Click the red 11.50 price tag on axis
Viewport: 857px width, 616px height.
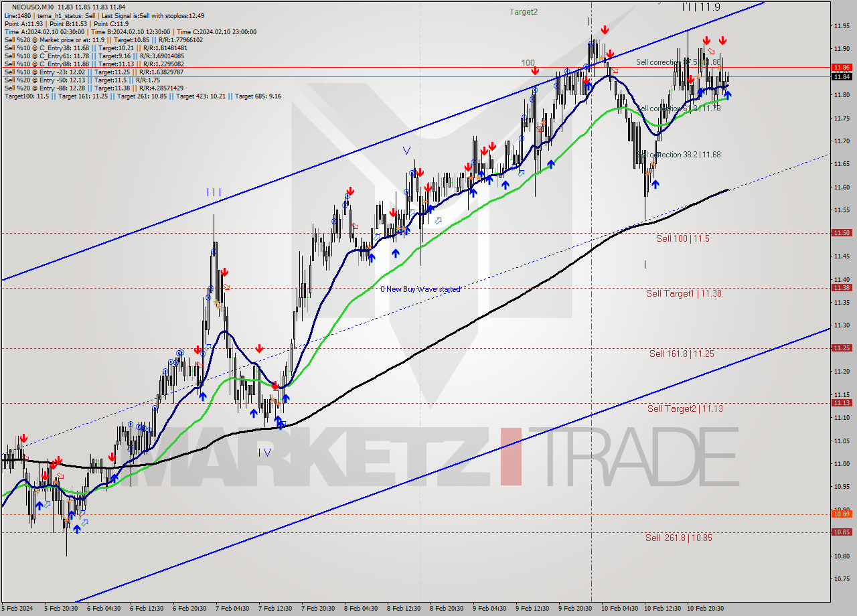point(842,233)
